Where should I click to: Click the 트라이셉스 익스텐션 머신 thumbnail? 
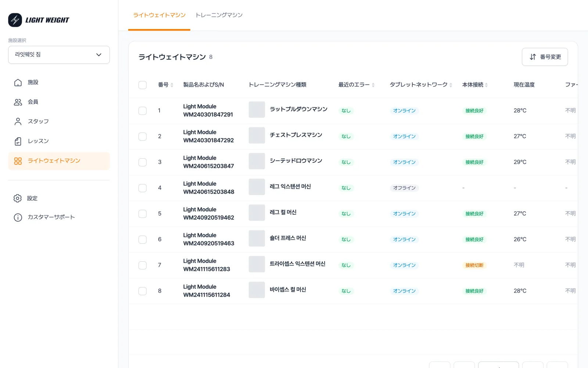point(257,264)
